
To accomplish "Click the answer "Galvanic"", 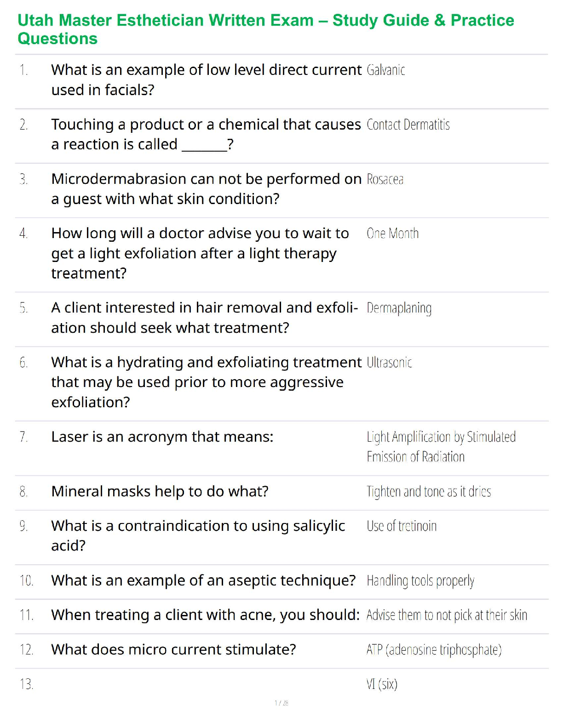I will pyautogui.click(x=386, y=70).
